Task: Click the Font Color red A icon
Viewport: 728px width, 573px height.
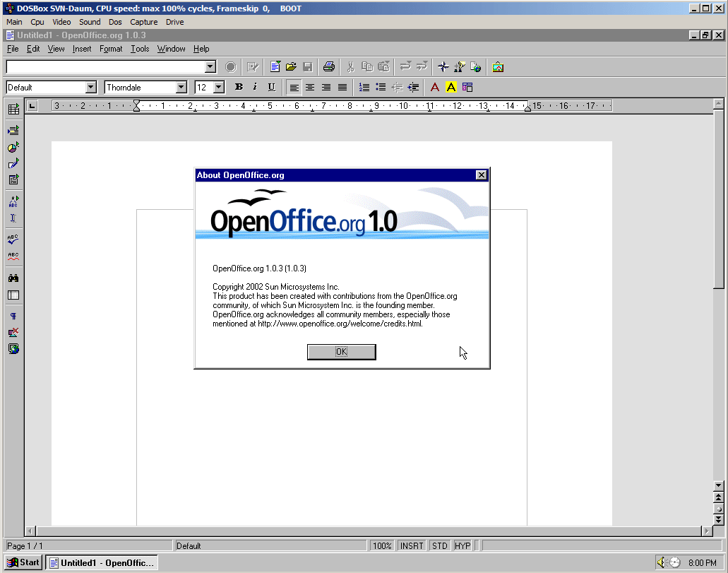Action: tap(435, 88)
